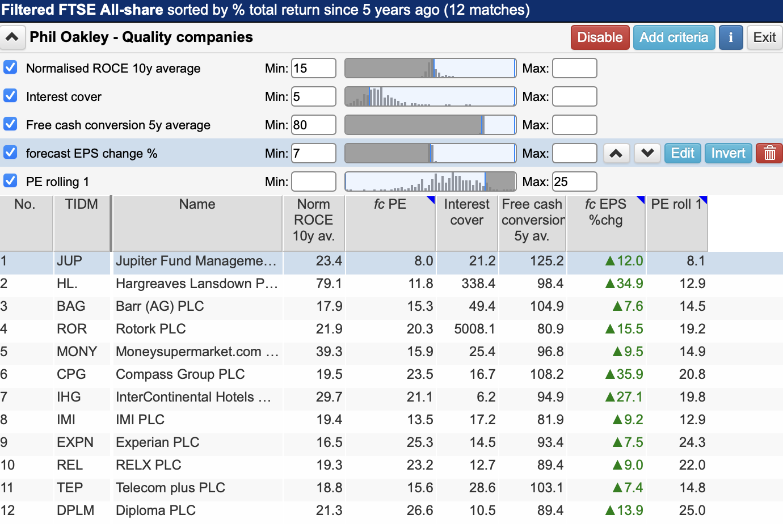The height and width of the screenshot is (532, 783).
Task: Toggle the PE rolling 1 checkbox
Action: click(10, 181)
